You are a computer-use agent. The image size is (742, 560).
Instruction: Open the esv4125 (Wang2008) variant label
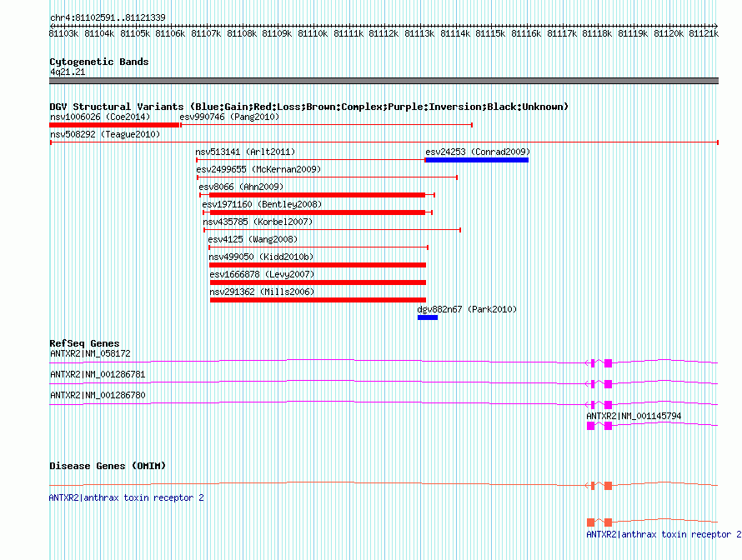click(x=253, y=239)
